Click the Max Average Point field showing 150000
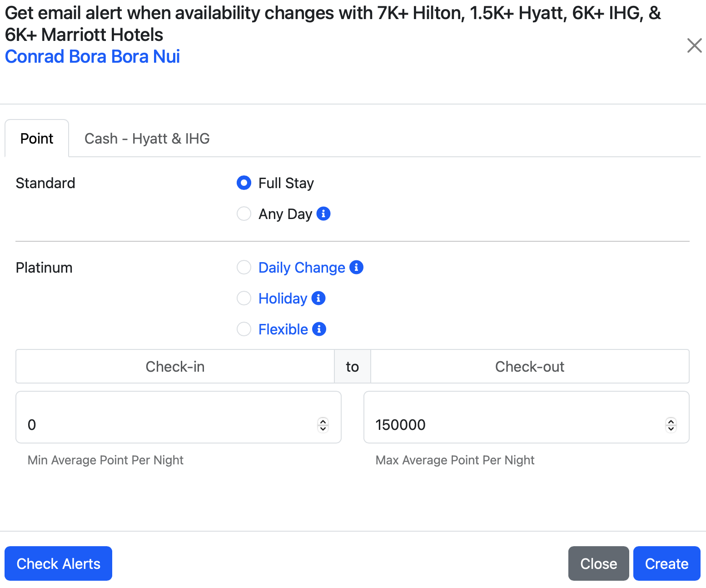Viewport: 706px width, 588px height. [527, 417]
